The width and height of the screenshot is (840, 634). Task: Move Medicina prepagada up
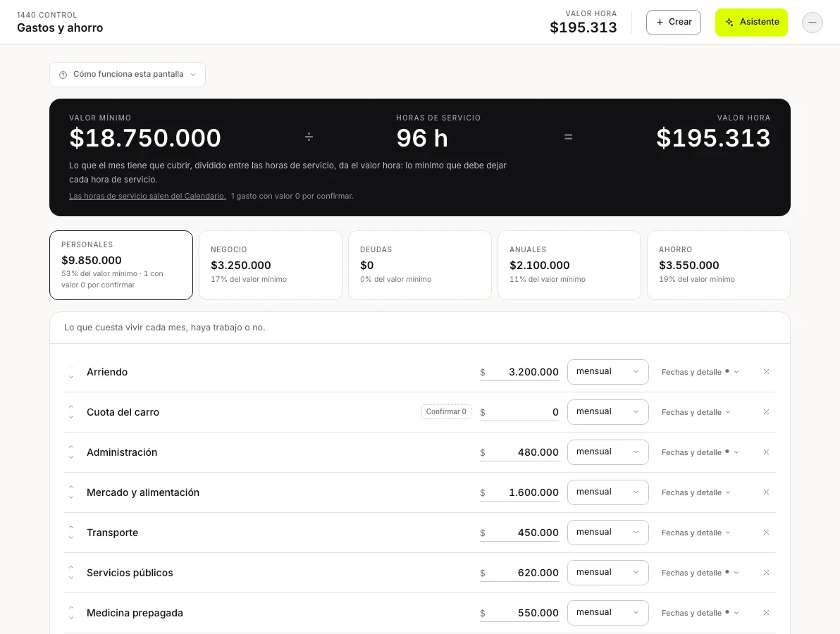70,608
